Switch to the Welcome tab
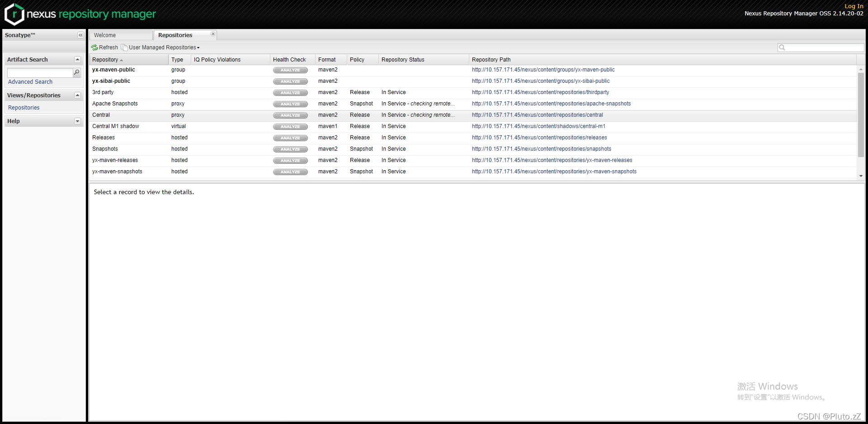868x424 pixels. (x=121, y=35)
